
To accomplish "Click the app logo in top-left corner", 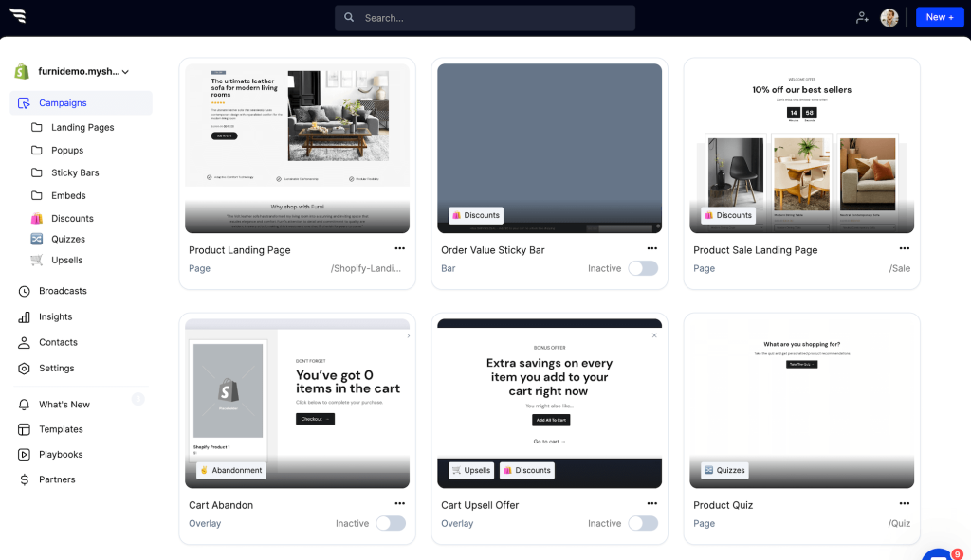I will click(18, 16).
